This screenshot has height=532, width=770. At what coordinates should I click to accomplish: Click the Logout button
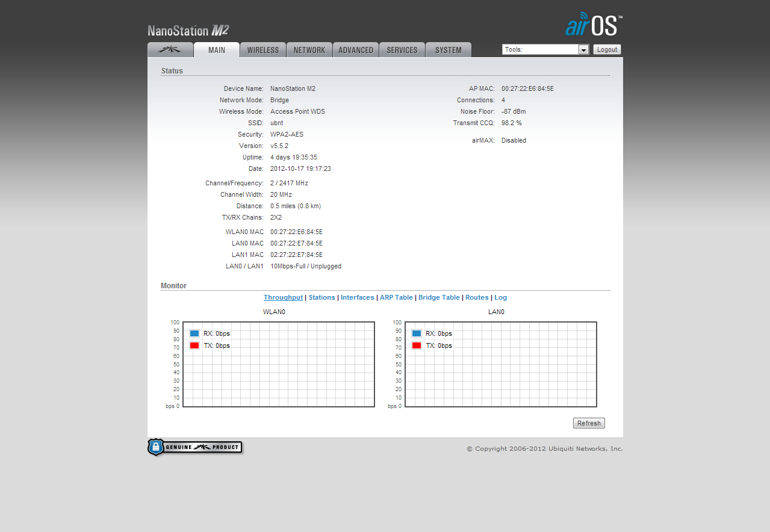607,49
